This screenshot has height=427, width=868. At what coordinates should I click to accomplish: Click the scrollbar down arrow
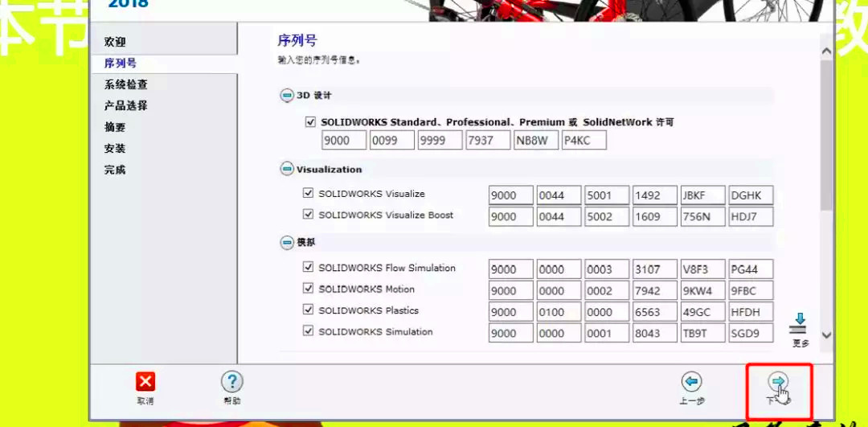coord(826,335)
